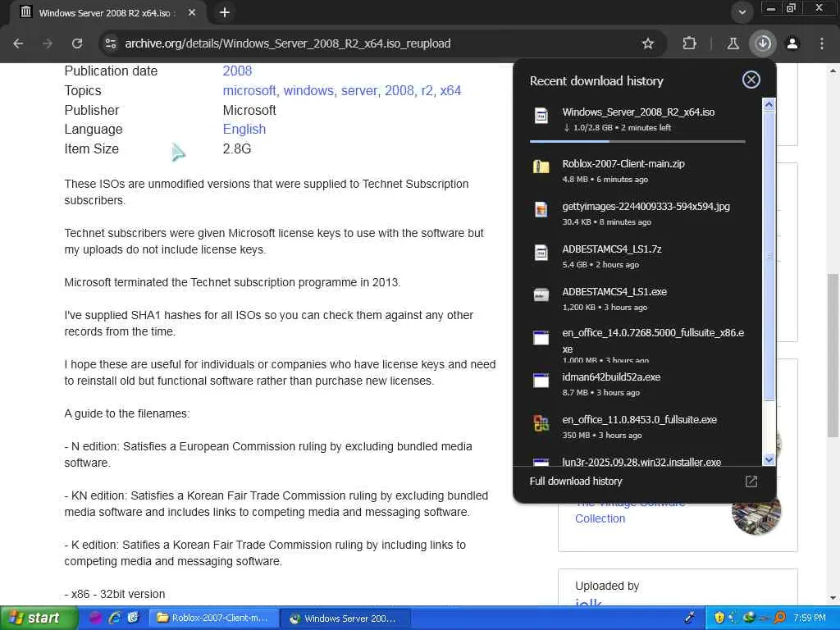Open the x64 topic link
Viewport: 840px width, 630px height.
(450, 90)
